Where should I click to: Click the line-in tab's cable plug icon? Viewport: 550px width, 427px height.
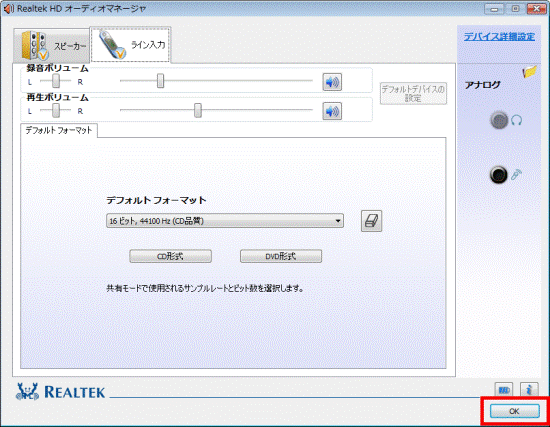click(x=112, y=45)
